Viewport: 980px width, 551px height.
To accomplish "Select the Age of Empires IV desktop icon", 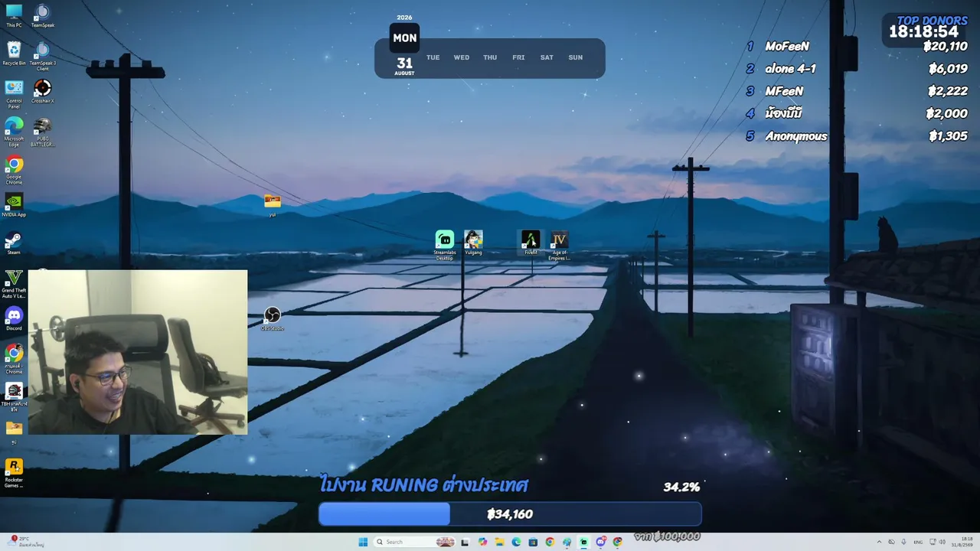I will click(559, 245).
